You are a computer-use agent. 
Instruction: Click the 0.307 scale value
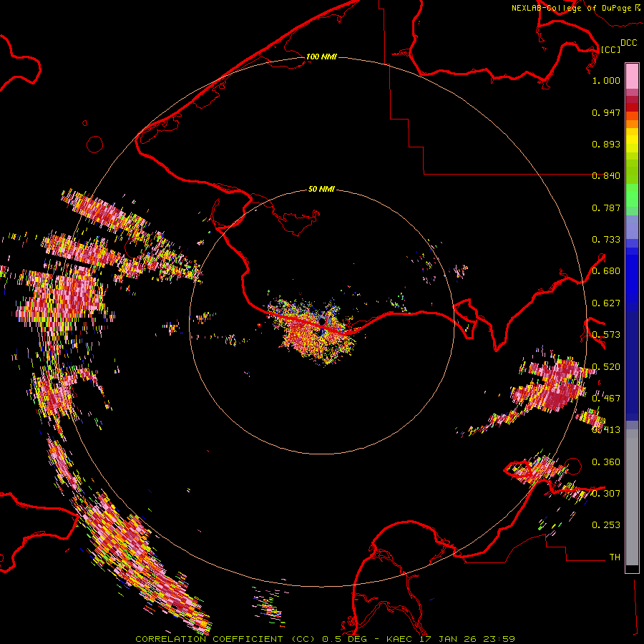[x=606, y=494]
